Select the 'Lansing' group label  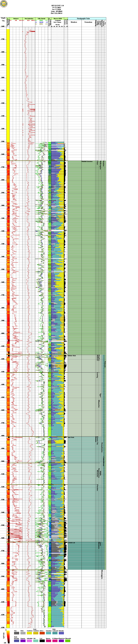point(97,375)
